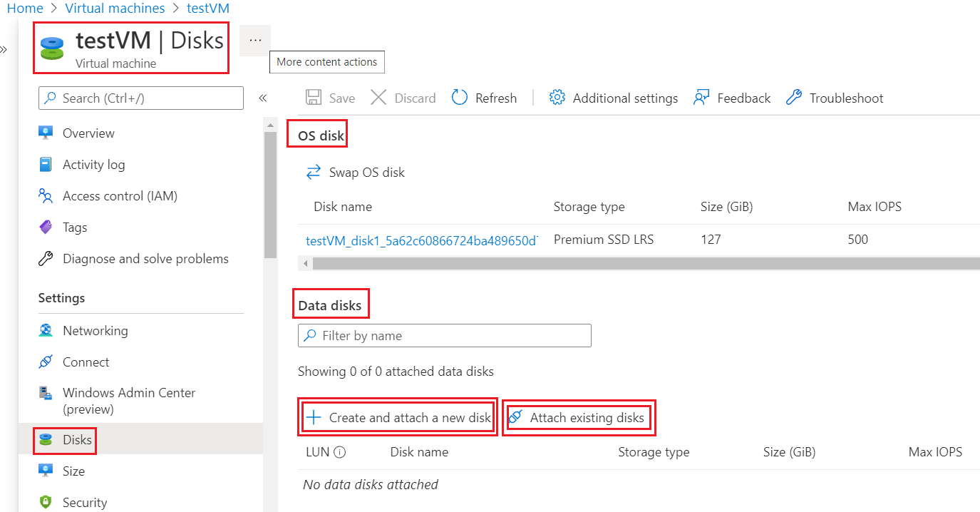This screenshot has width=980, height=512.
Task: Click the OS disk 'Storage type' column header
Action: (589, 207)
